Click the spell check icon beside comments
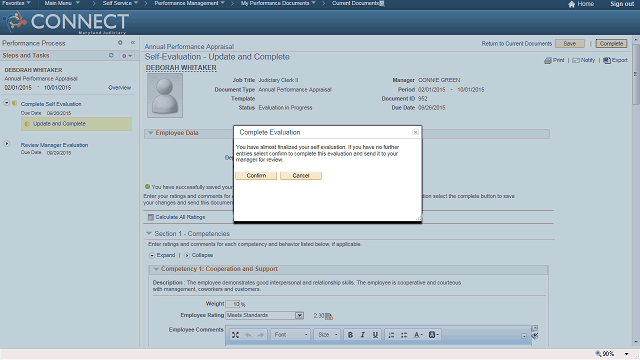Screen dimensions: 640x360 pos(535,336)
